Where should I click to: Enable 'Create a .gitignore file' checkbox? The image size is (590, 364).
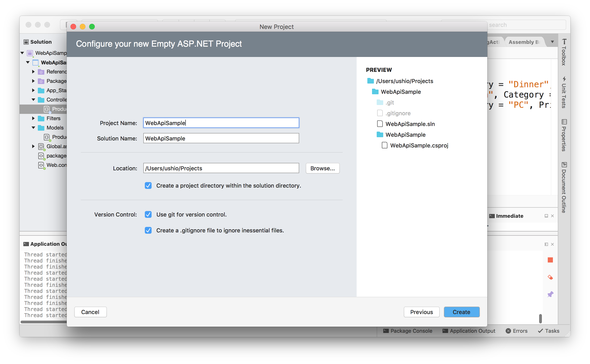149,230
